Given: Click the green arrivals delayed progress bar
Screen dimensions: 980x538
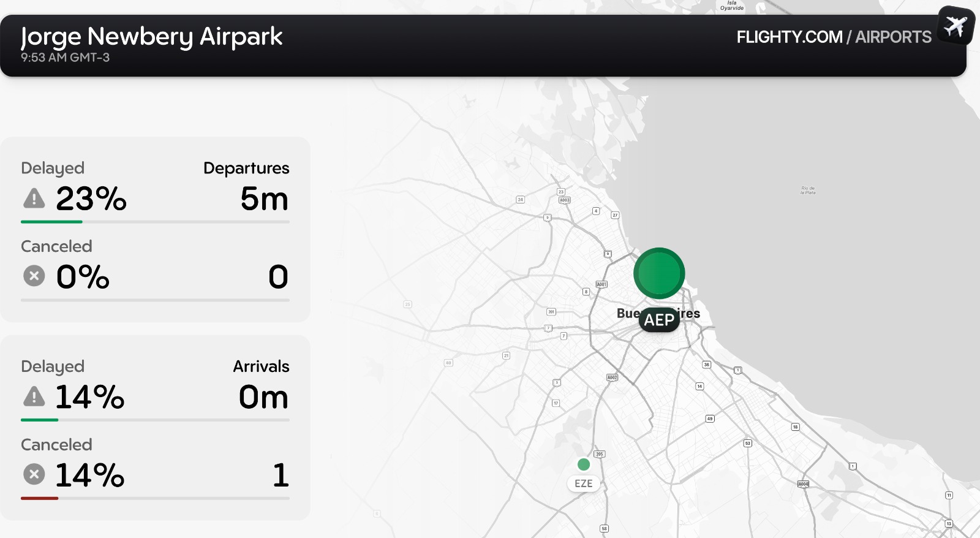Looking at the screenshot, I should [39, 420].
